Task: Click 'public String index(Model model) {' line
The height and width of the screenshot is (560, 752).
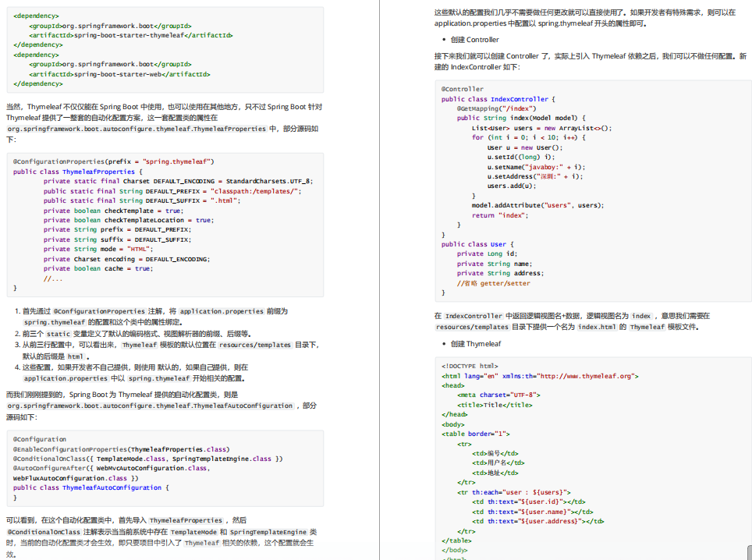Action: click(521, 118)
